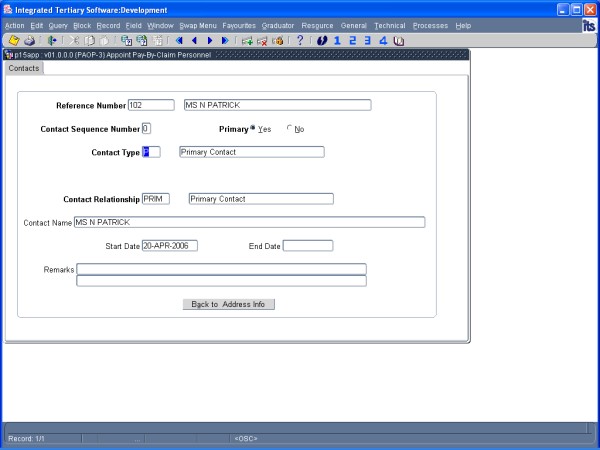600x450 pixels.
Task: Click the Reference Number field containing 102
Action: coord(151,105)
